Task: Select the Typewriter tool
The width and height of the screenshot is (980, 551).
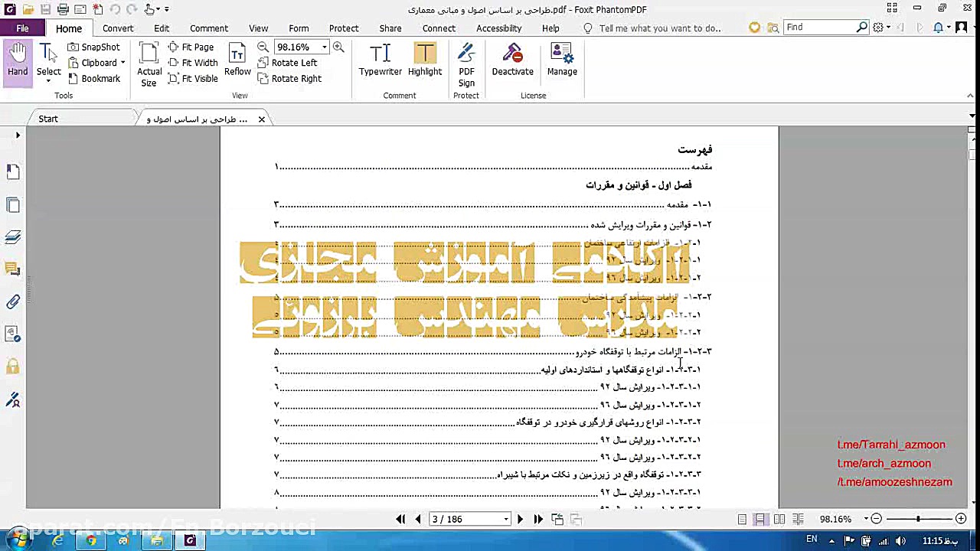Action: click(x=380, y=60)
